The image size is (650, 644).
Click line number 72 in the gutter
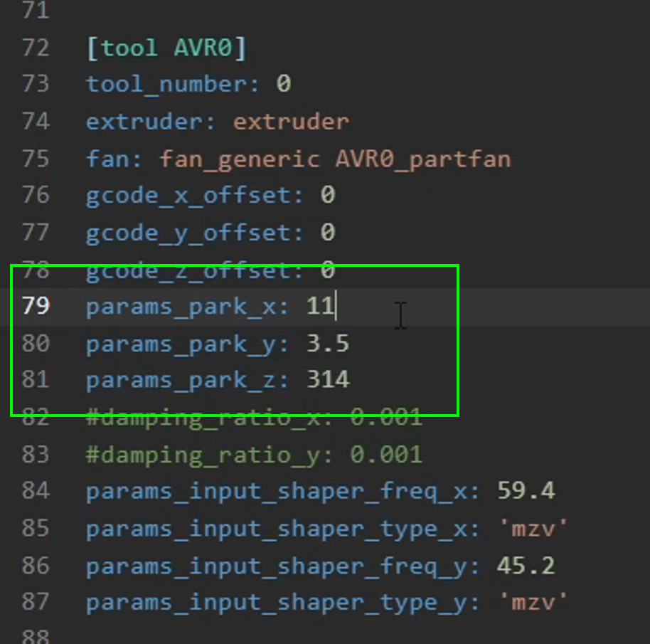[x=36, y=48]
